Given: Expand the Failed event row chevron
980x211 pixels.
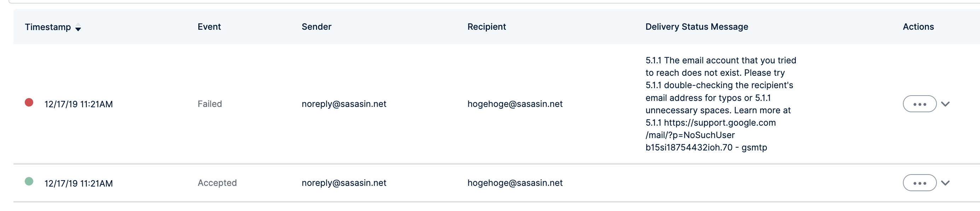Looking at the screenshot, I should click(945, 104).
